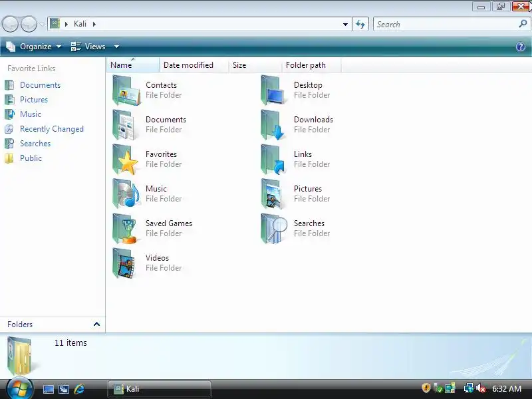532x399 pixels.
Task: Open the Links folder icon
Action: click(273, 160)
